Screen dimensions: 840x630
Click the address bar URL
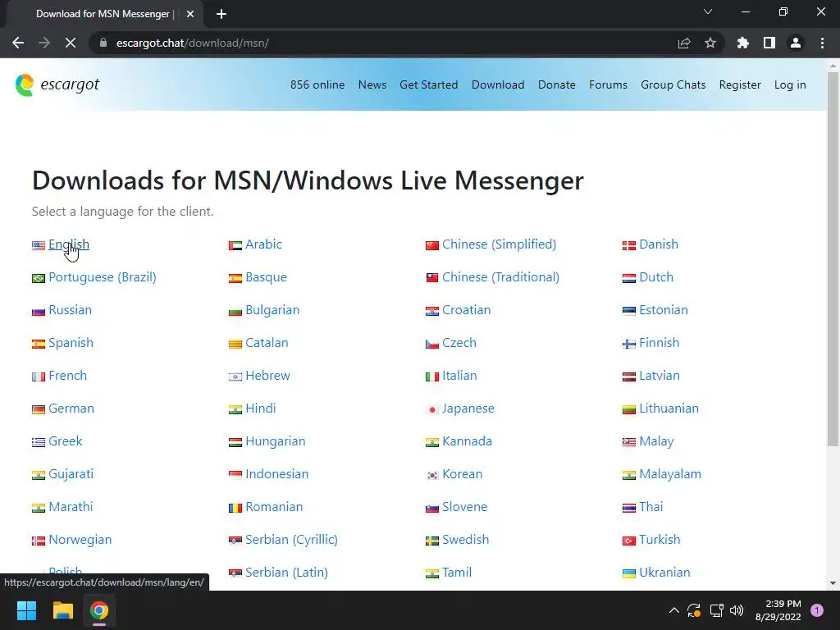(x=192, y=43)
